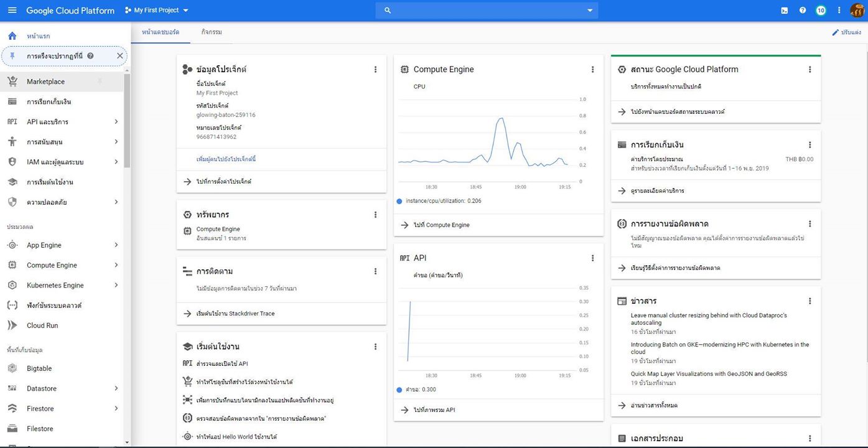The width and height of the screenshot is (868, 448).
Task: Click the Filestore icon in sidebar
Action: pos(12,429)
